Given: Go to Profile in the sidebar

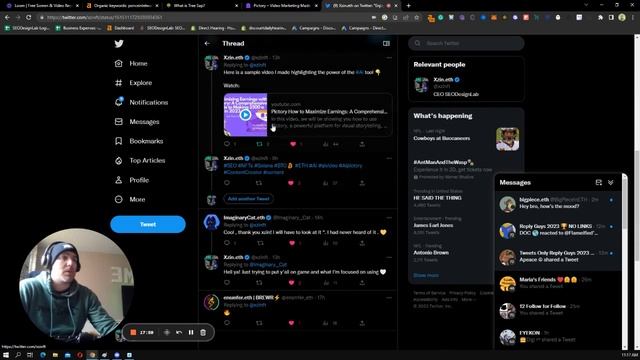Looking at the screenshot, I should pos(132,180).
